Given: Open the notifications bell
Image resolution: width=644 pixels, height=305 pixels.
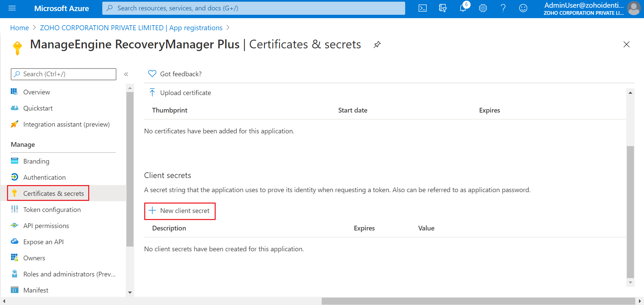Looking at the screenshot, I should pos(463,8).
